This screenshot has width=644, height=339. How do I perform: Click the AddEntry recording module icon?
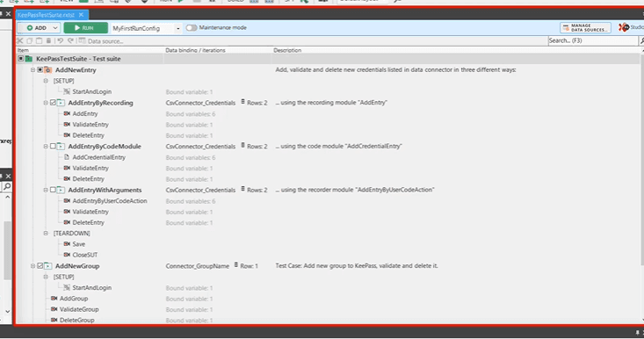tap(67, 113)
